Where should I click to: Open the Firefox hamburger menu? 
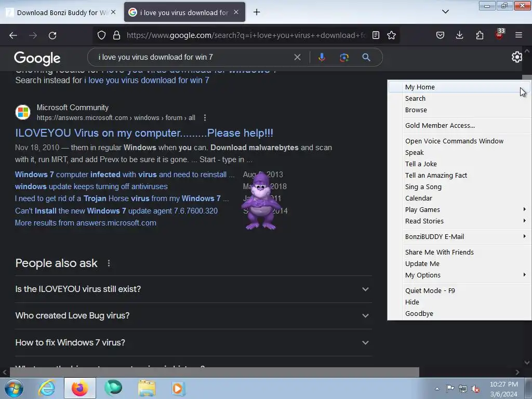pos(518,35)
